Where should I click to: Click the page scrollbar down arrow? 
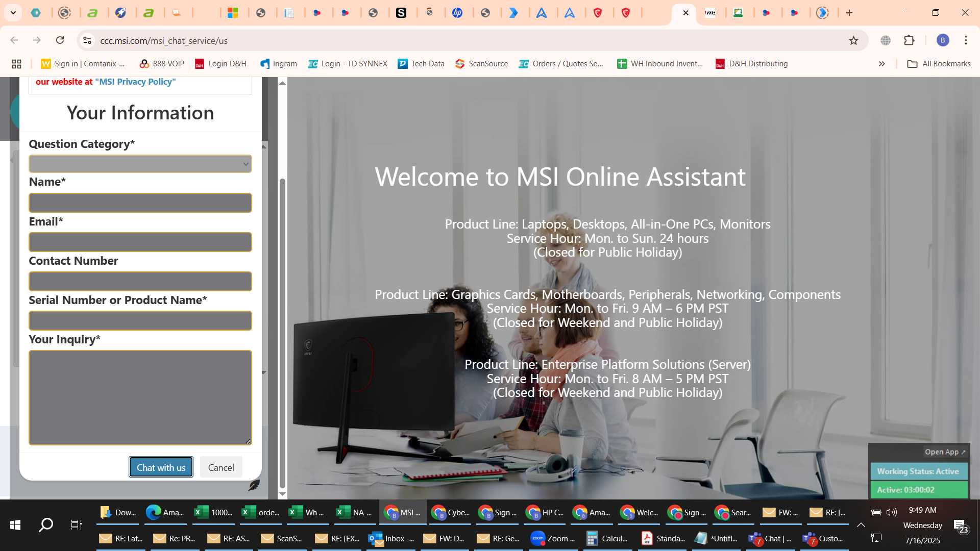pos(282,494)
